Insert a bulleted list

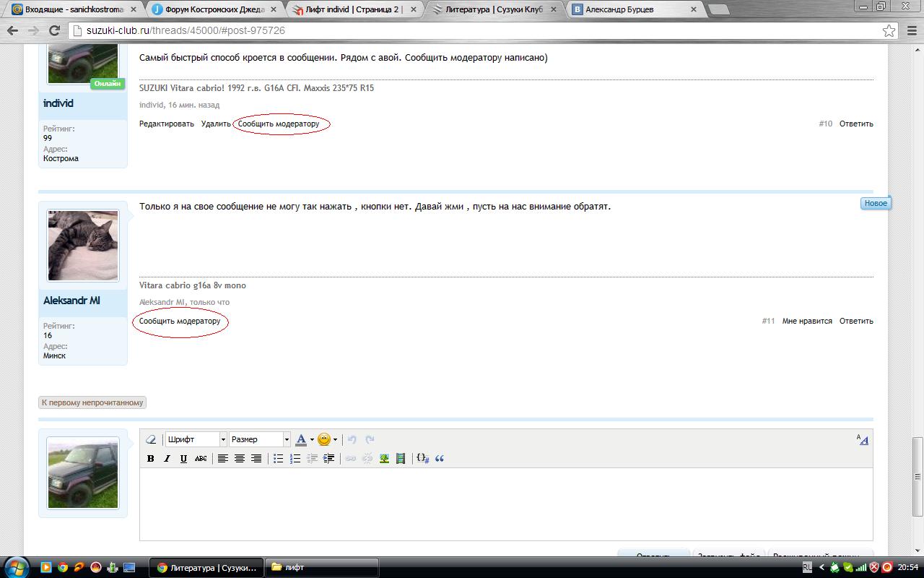278,458
